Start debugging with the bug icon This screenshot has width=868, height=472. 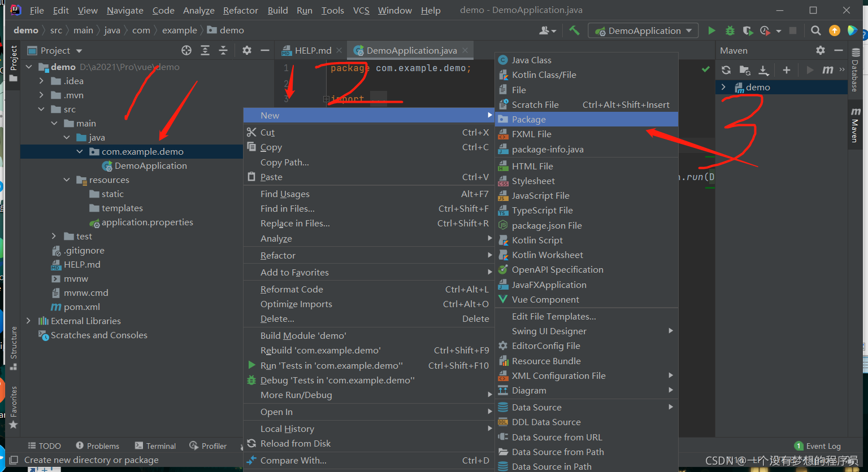pos(730,30)
